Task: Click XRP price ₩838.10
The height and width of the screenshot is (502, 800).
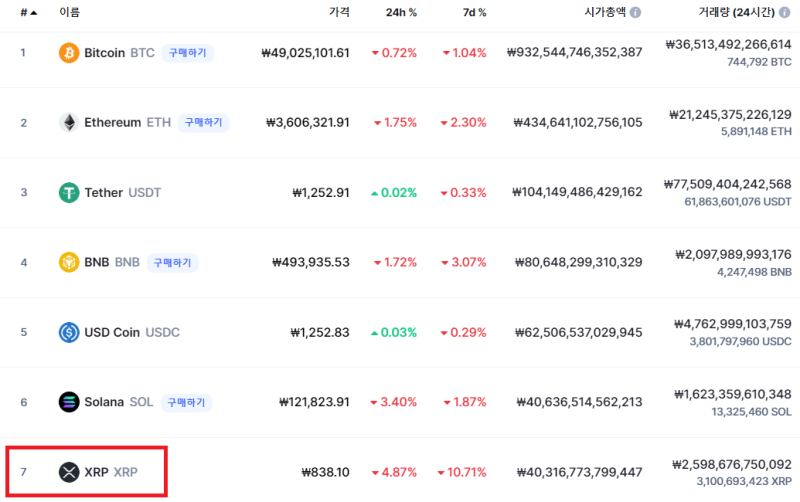Action: 326,472
